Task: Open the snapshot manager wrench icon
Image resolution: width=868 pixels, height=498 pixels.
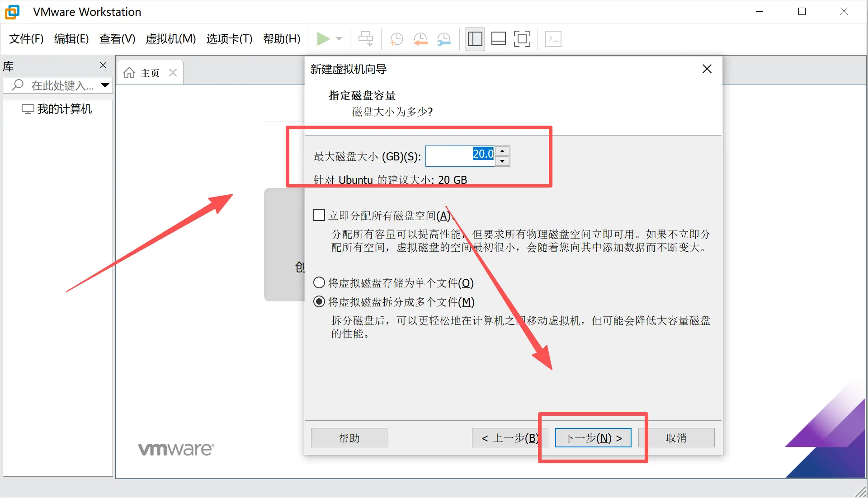Action: pyautogui.click(x=444, y=39)
